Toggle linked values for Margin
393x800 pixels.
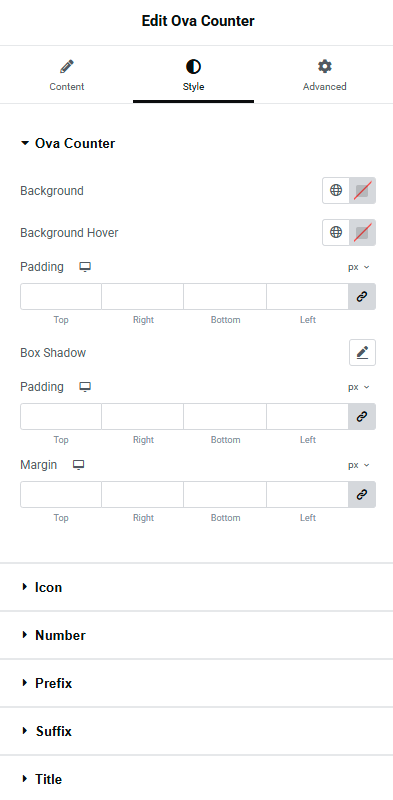click(362, 494)
